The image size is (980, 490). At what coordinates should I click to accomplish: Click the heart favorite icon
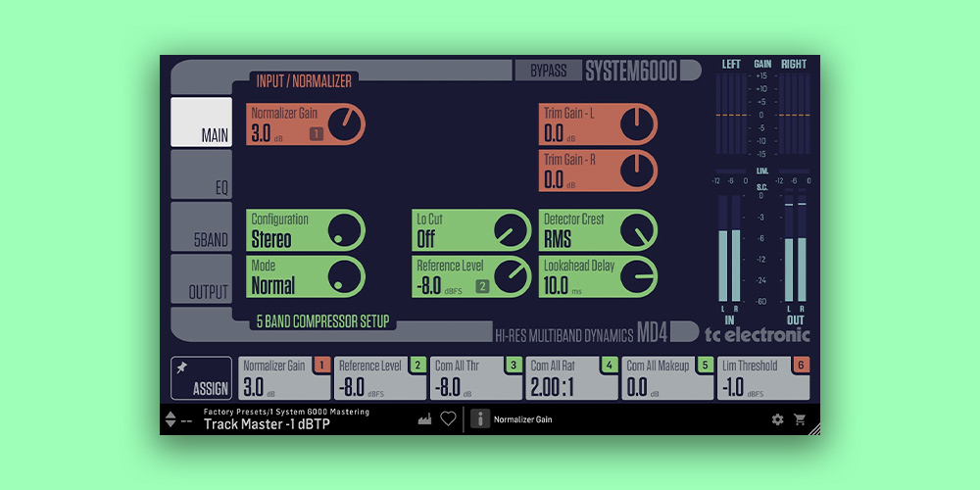pos(448,419)
